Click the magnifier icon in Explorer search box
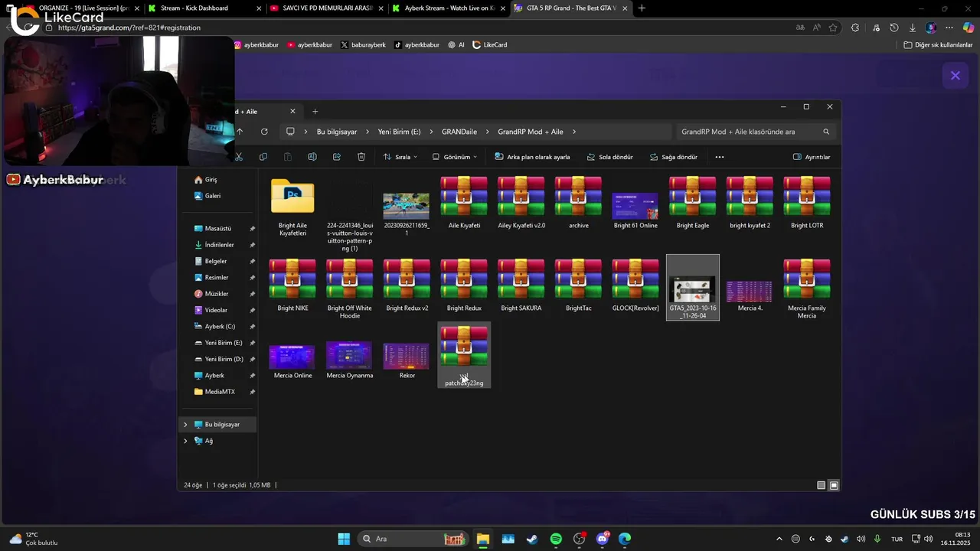The width and height of the screenshot is (980, 551). point(826,132)
